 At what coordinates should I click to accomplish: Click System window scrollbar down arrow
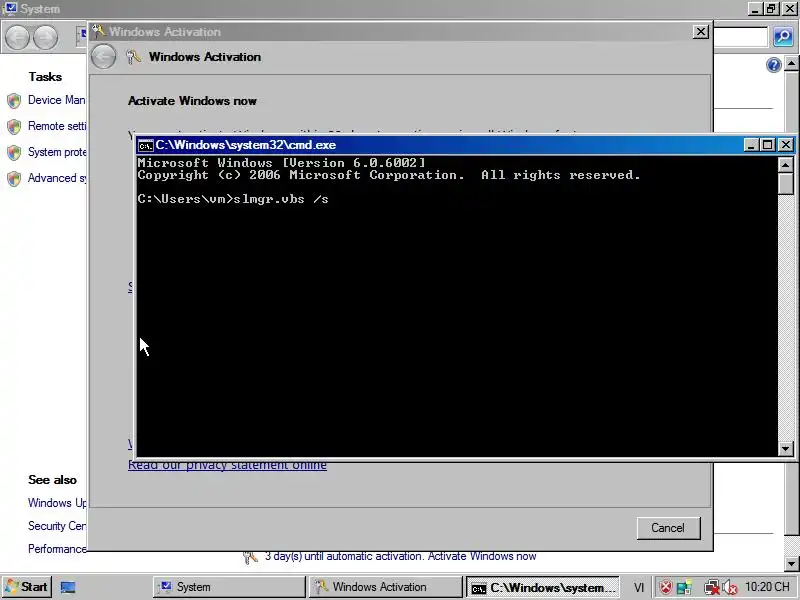coord(791,564)
